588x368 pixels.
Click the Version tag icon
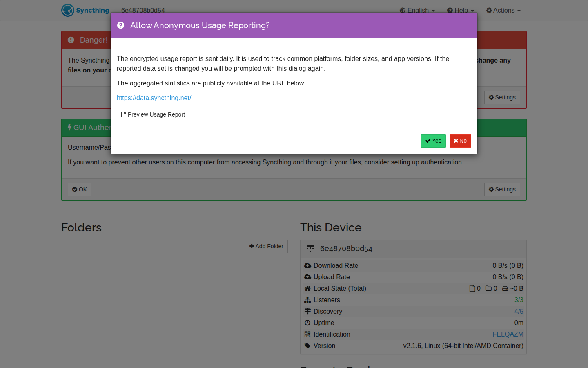coord(307,346)
